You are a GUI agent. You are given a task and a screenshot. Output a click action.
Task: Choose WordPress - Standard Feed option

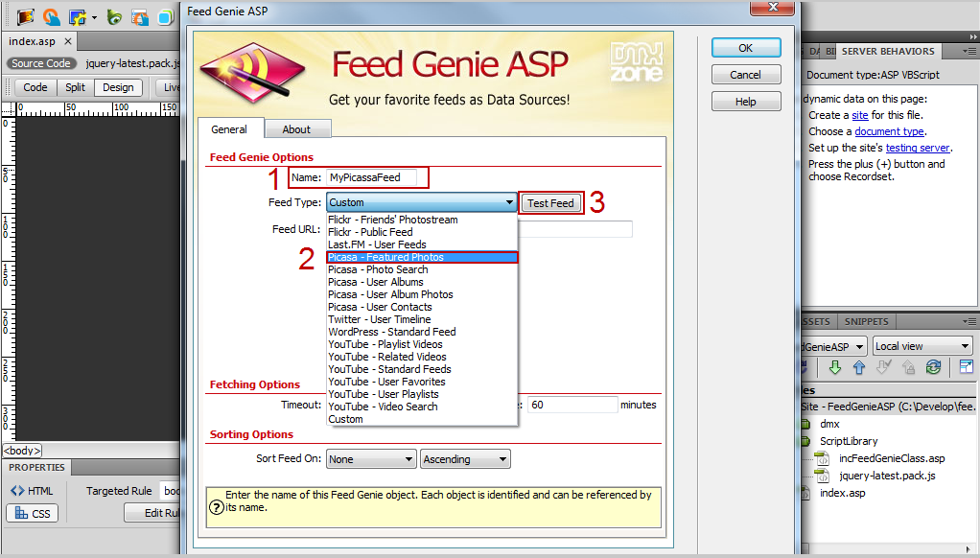(x=422, y=332)
